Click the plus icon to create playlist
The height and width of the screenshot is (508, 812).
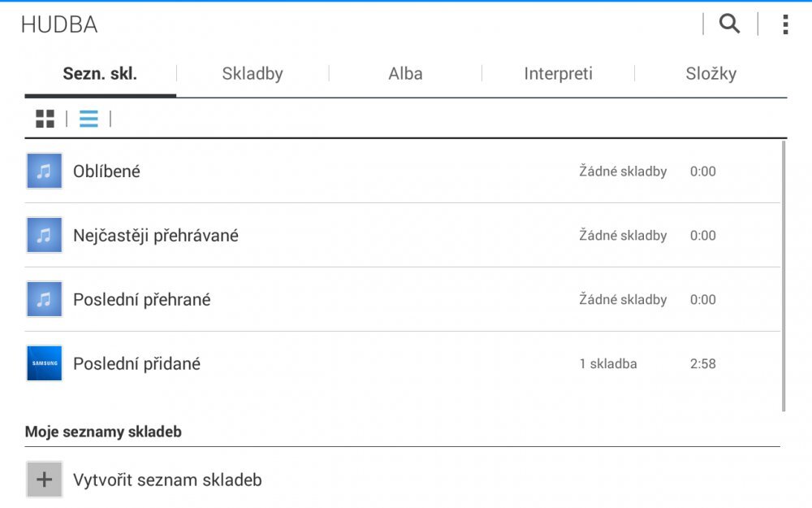[x=44, y=480]
